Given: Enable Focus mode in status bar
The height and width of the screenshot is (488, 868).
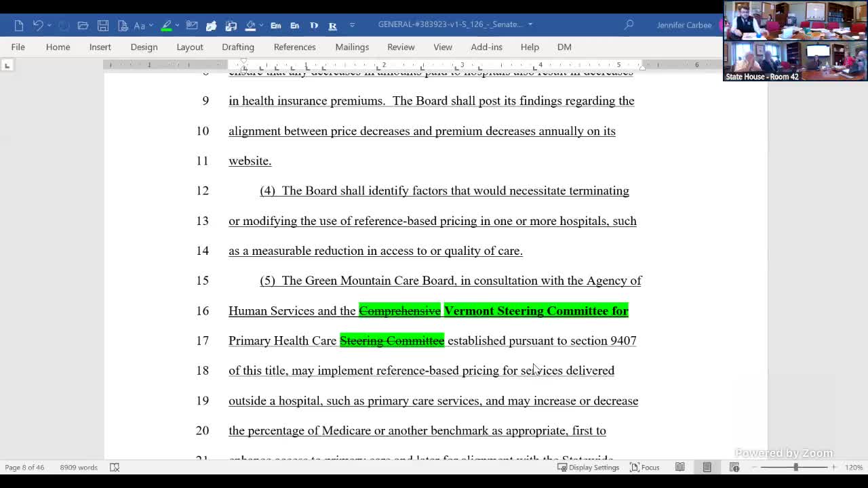Looking at the screenshot, I should [644, 467].
